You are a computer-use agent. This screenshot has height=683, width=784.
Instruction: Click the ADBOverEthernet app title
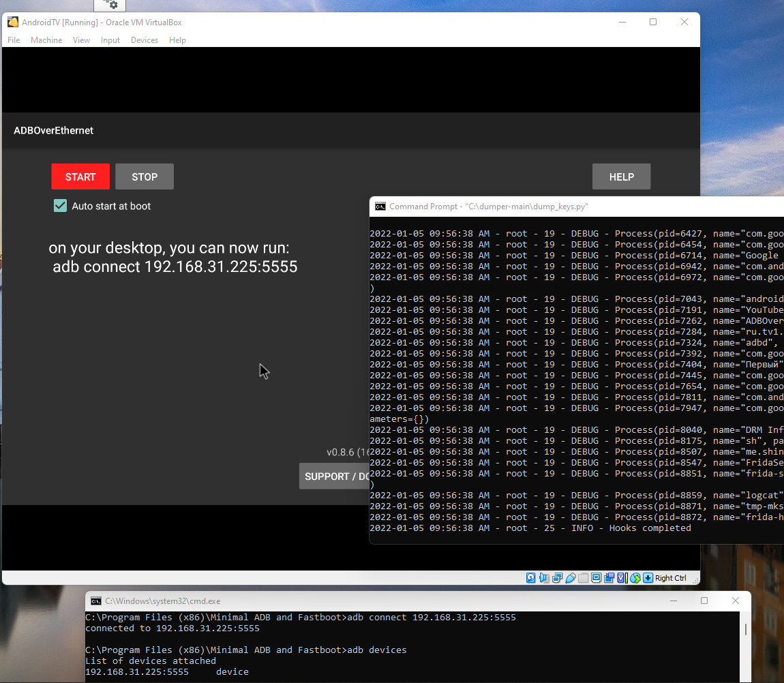[x=53, y=130]
